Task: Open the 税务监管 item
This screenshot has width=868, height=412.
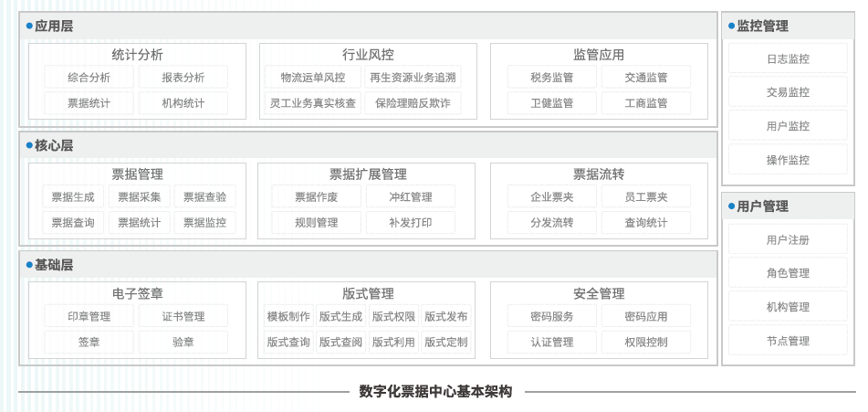Action: 552,78
